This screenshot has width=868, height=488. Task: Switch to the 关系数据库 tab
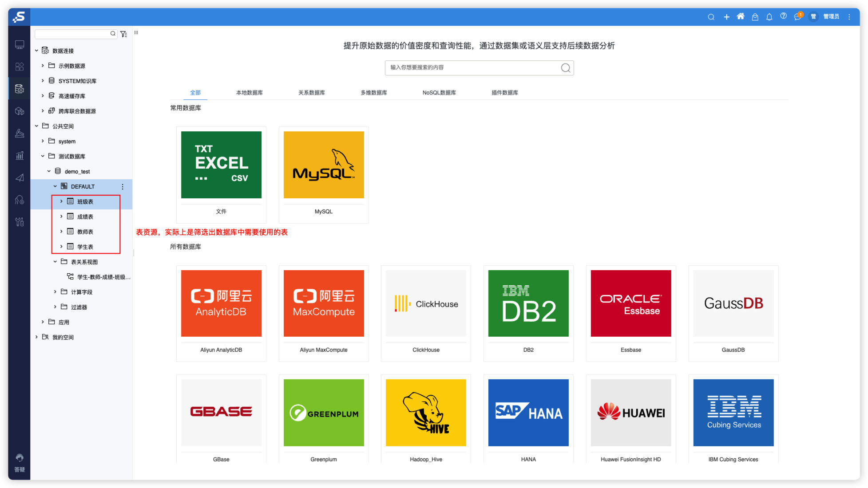pyautogui.click(x=312, y=93)
